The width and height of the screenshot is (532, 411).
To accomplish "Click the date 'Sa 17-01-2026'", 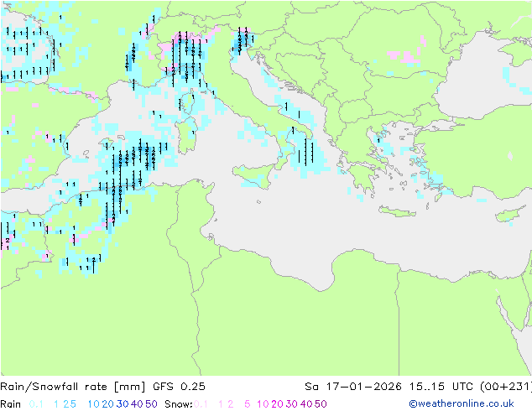I will pos(353,387).
